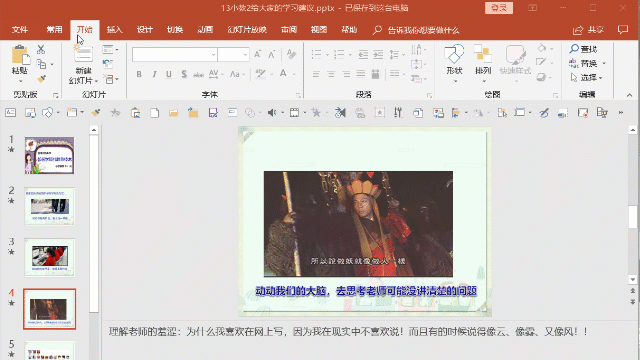Switch to the 插入 (Insert) tab
Viewport: 640px width, 360px height.
click(x=114, y=29)
